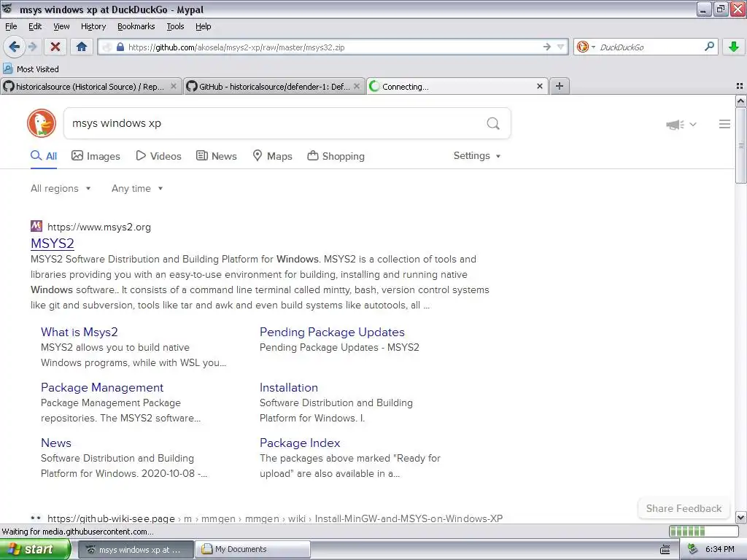Switch to Images results
Screen dimensions: 747x560
[x=96, y=156]
